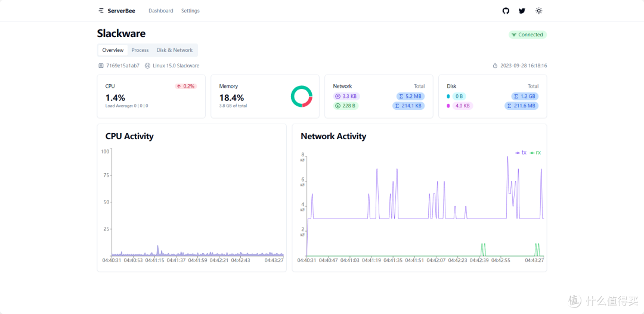Click the 3.8 GB of total text
The width and height of the screenshot is (644, 314).
(x=233, y=106)
